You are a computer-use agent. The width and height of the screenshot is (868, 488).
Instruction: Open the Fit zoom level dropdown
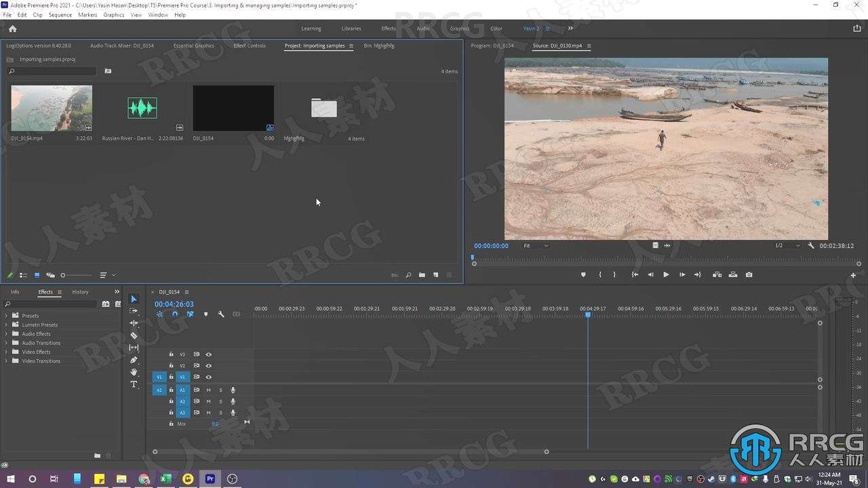coord(536,245)
